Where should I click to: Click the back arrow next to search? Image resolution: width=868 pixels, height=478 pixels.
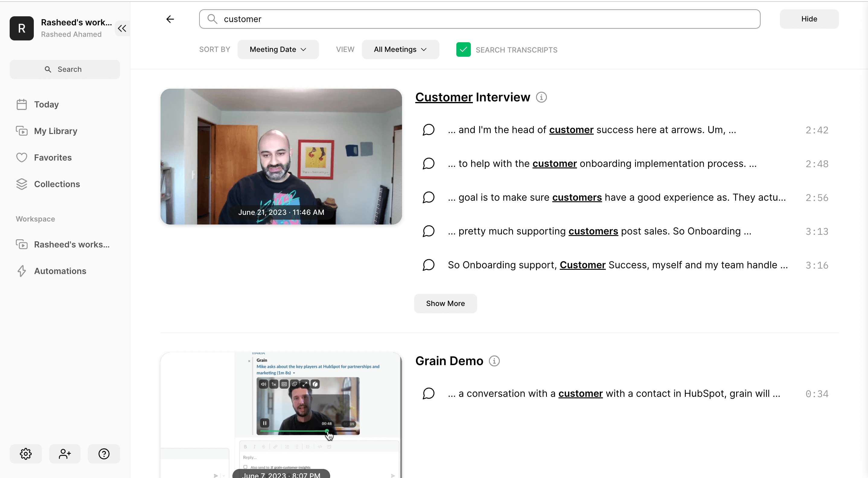click(x=170, y=19)
